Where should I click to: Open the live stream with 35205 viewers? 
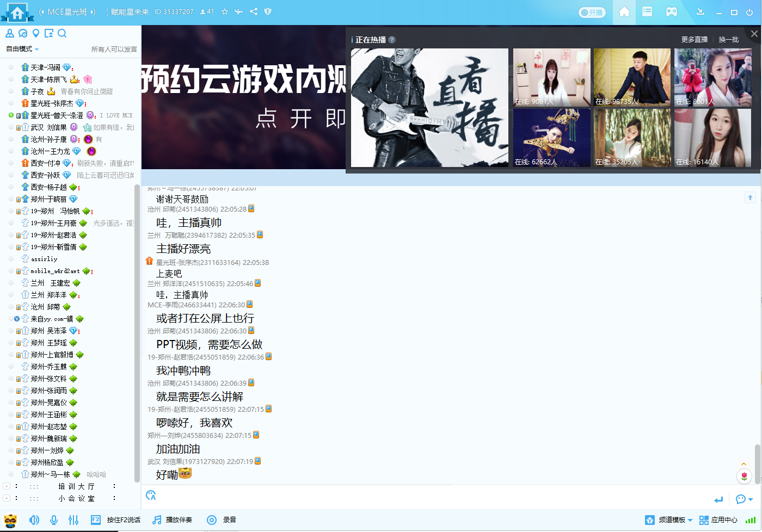[x=632, y=138]
